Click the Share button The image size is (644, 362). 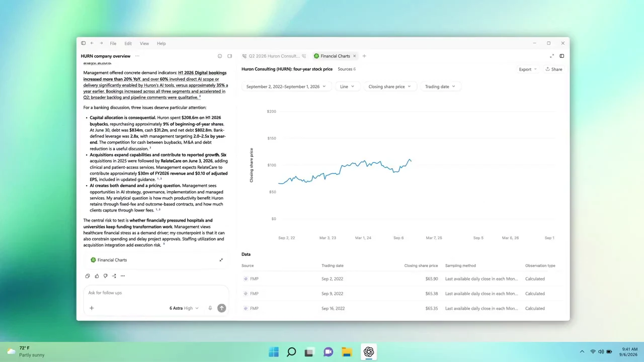click(x=554, y=69)
